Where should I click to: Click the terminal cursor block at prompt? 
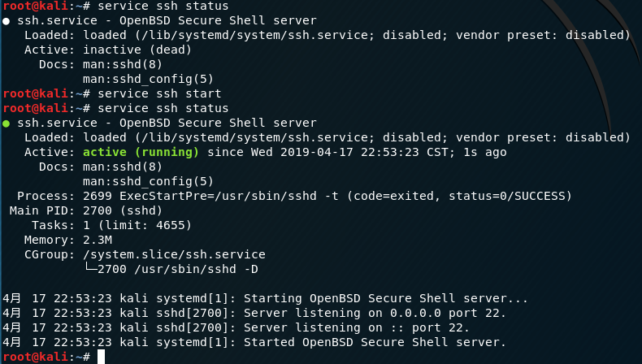pos(101,357)
